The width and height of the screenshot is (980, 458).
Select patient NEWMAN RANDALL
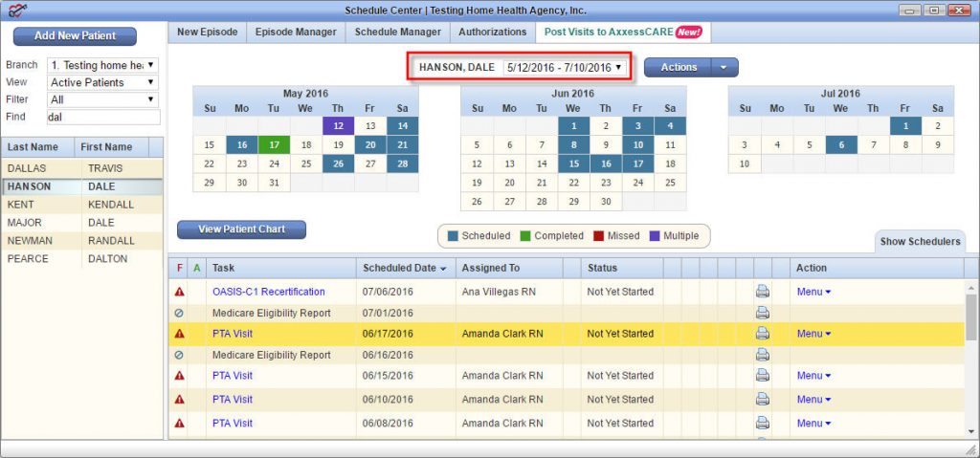coord(82,241)
